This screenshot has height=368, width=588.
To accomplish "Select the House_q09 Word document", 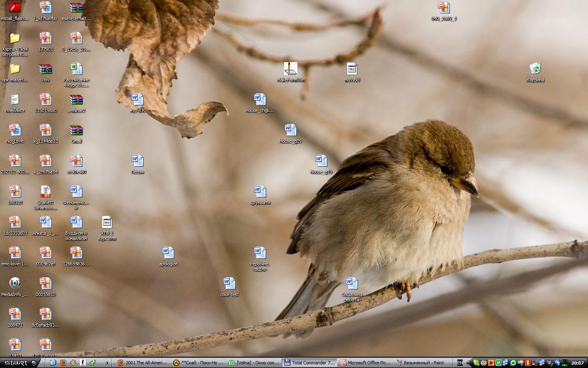I will click(291, 134).
